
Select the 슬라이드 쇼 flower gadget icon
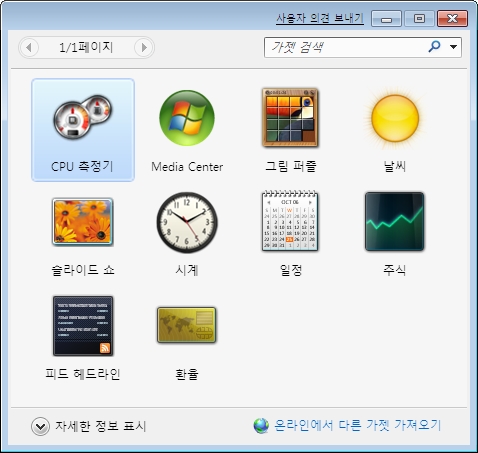tap(83, 222)
